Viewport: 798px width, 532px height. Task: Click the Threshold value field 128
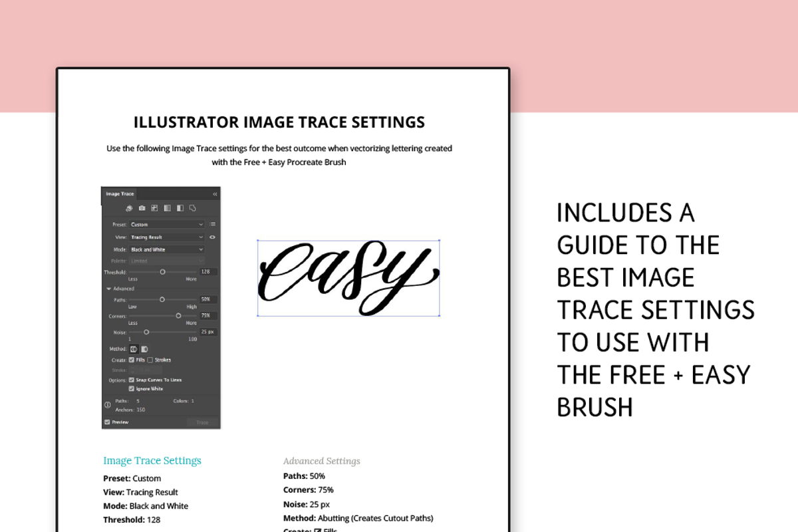pos(209,272)
